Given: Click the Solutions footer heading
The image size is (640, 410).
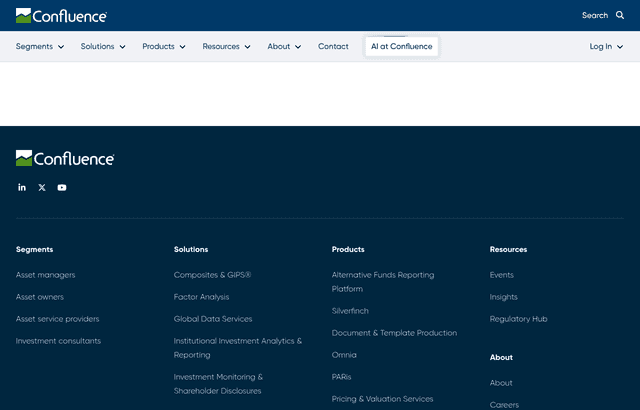Looking at the screenshot, I should pos(191,249).
